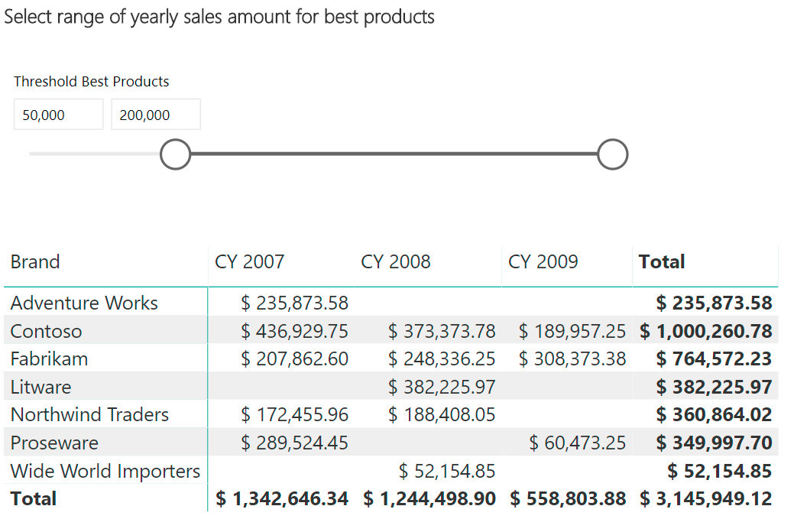
Task: Click Fabrikam CY 2009 value $ 308,373.38
Action: tap(572, 359)
